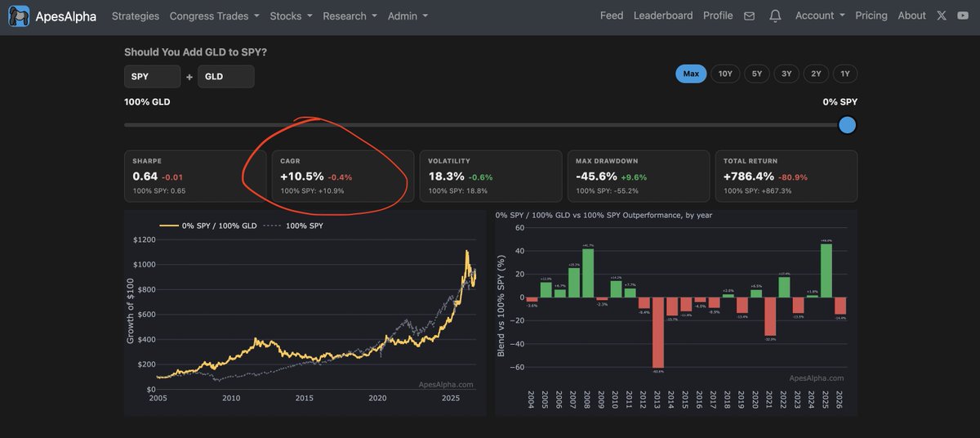The height and width of the screenshot is (438, 980).
Task: Expand the Stocks dropdown menu
Action: click(291, 16)
